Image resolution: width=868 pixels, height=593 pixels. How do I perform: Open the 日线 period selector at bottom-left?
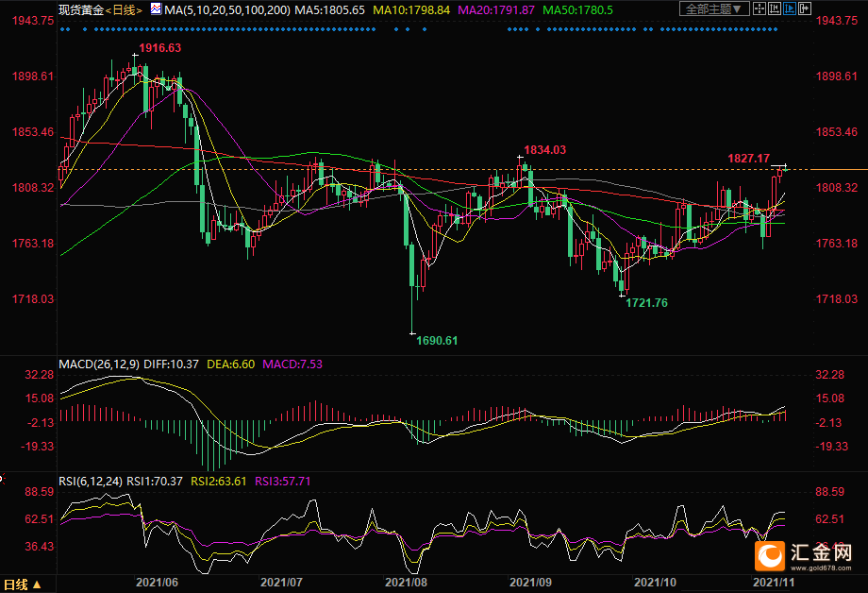point(22,585)
